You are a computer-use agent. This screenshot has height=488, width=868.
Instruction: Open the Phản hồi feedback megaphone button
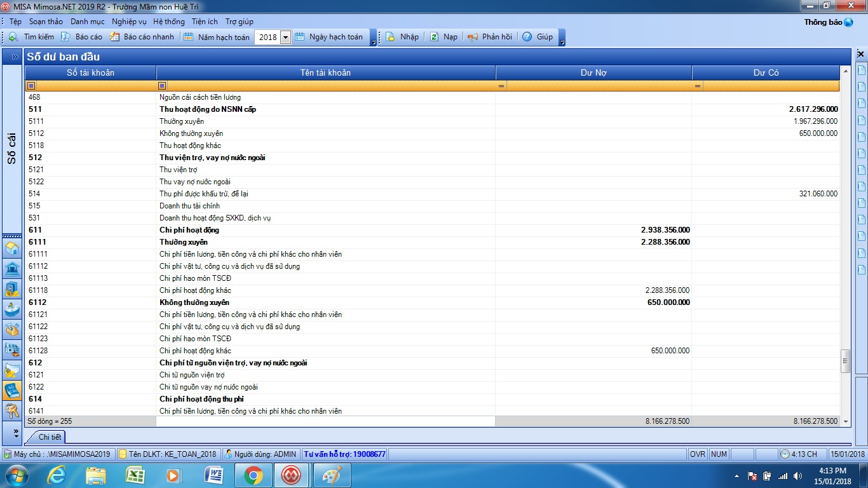490,37
